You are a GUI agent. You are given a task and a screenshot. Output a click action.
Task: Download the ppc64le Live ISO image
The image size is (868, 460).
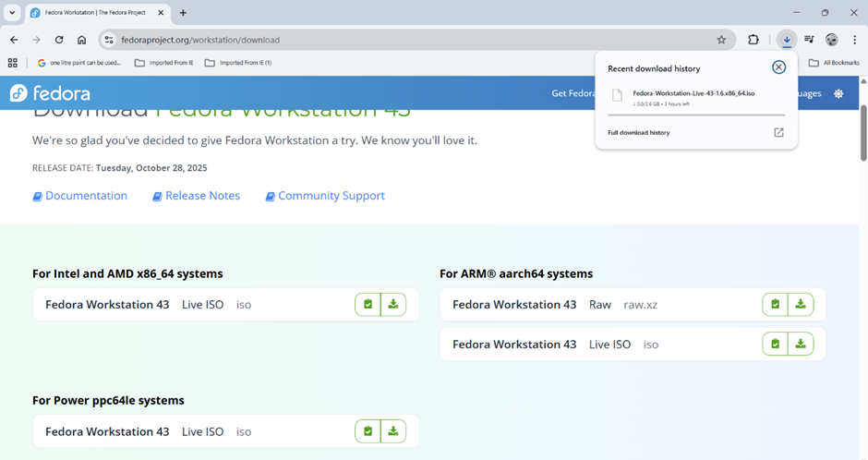click(393, 431)
